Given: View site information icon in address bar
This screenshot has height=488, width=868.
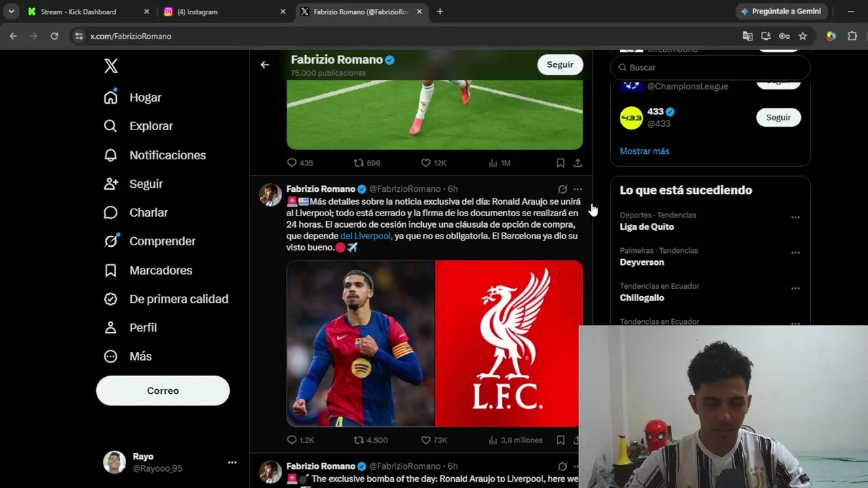Looking at the screenshot, I should point(79,36).
